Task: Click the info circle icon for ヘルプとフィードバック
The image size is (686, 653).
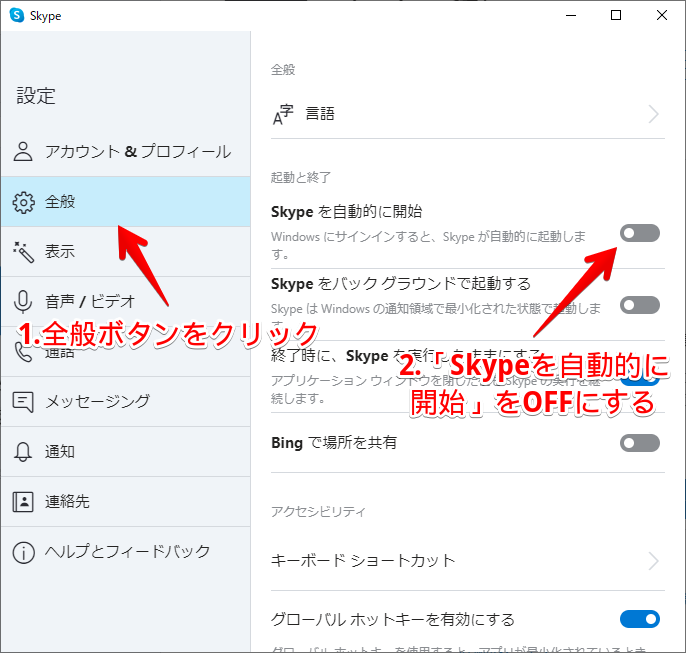Action: (x=23, y=552)
